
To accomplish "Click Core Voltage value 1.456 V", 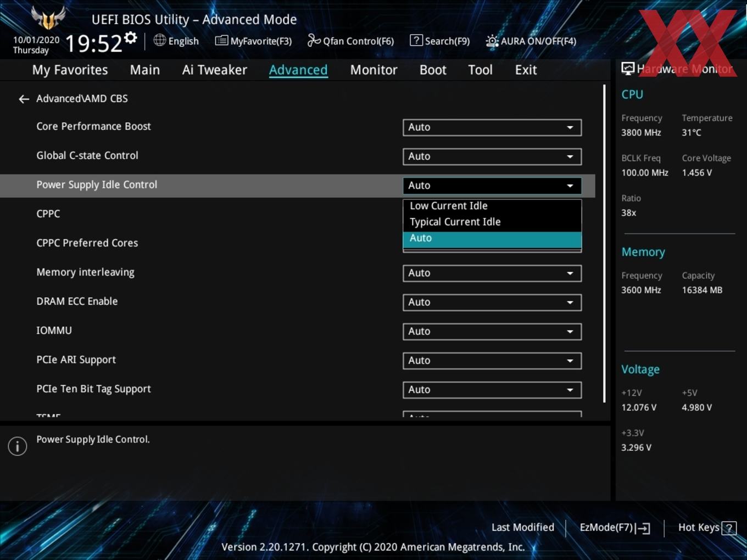I will 696,172.
